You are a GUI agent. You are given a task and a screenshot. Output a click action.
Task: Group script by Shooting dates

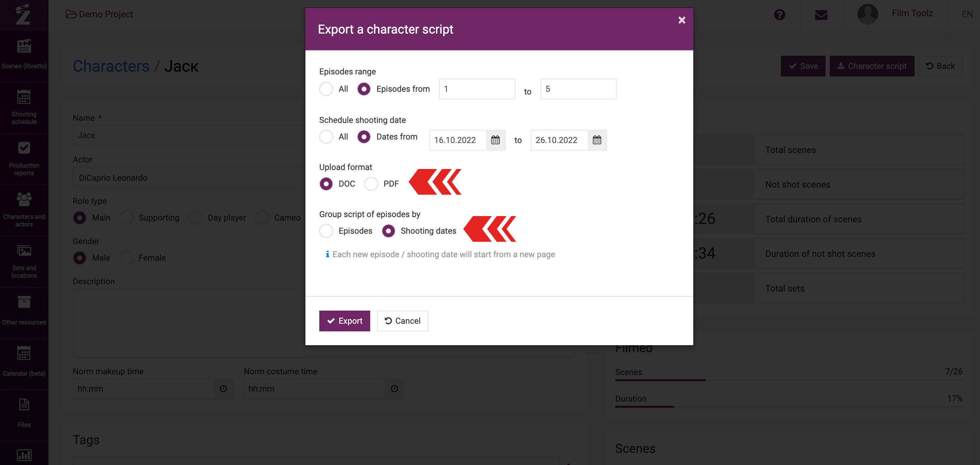389,231
